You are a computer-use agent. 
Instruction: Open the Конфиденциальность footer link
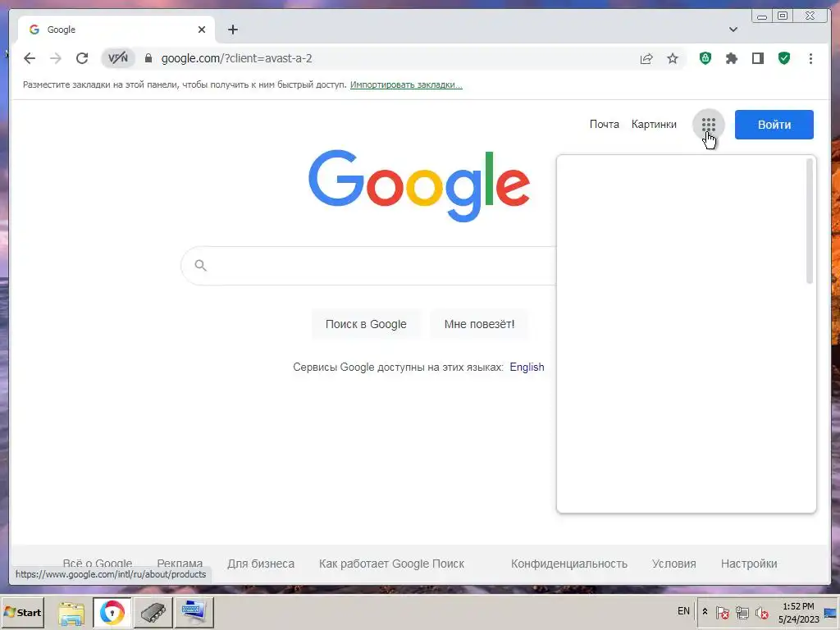(569, 564)
